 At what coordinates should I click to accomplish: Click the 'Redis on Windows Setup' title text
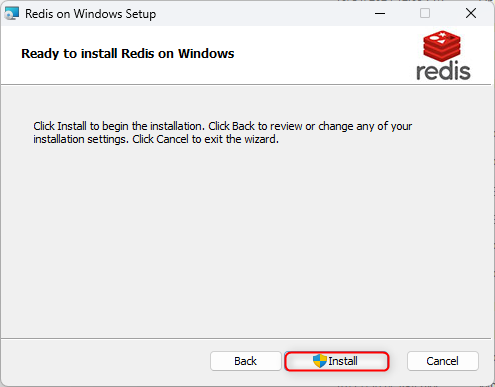(91, 14)
